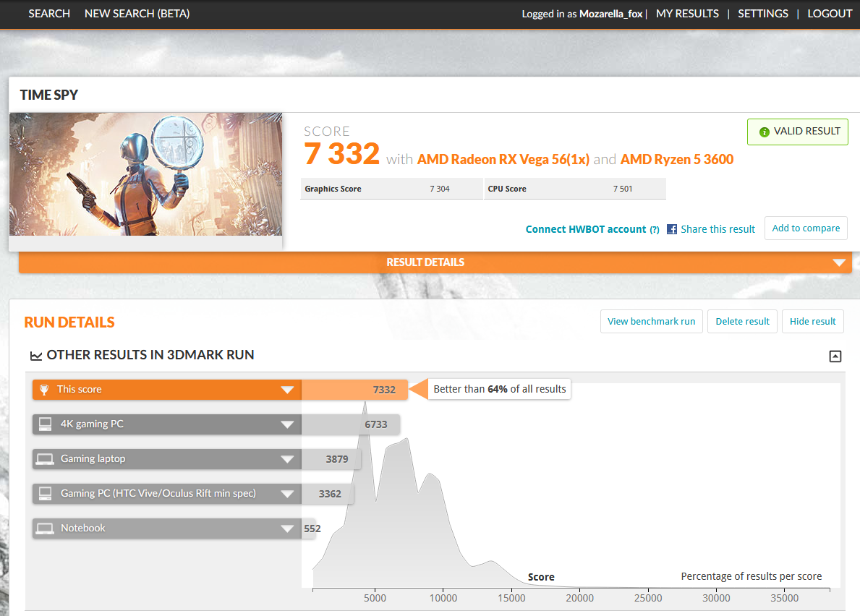Expand the This score dropdown arrow

click(287, 390)
